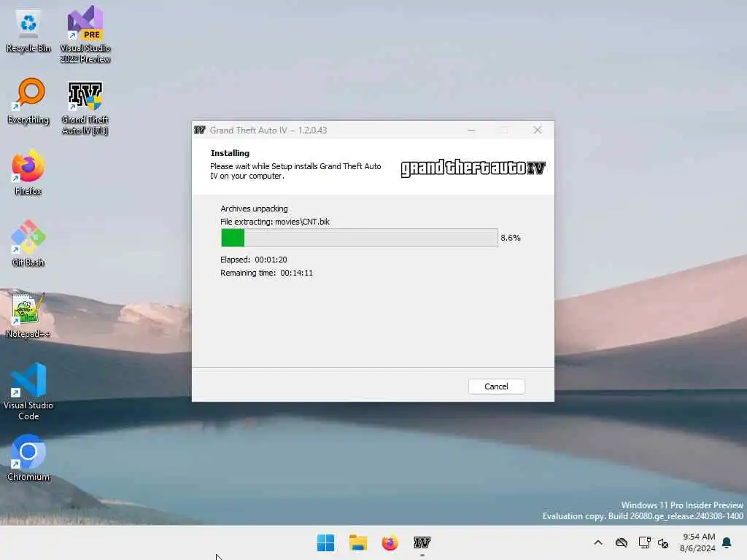Image resolution: width=747 pixels, height=560 pixels.
Task: Click the installer title bar IV icon
Action: click(200, 130)
